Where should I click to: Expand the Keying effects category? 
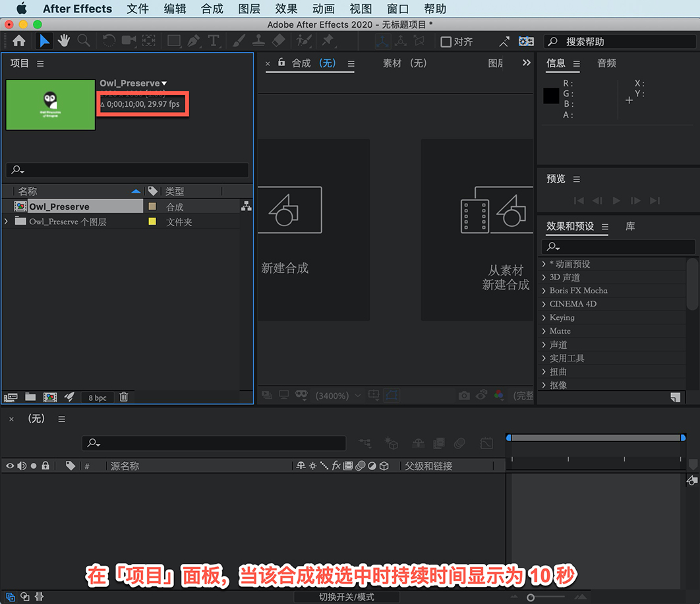click(x=544, y=317)
